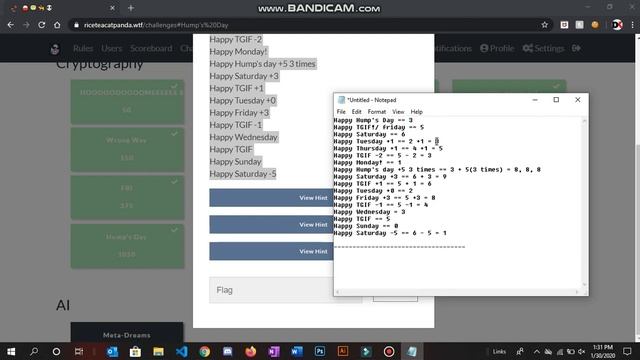
Task: Switch to Notepad in the taskbar
Action: [x=412, y=351]
